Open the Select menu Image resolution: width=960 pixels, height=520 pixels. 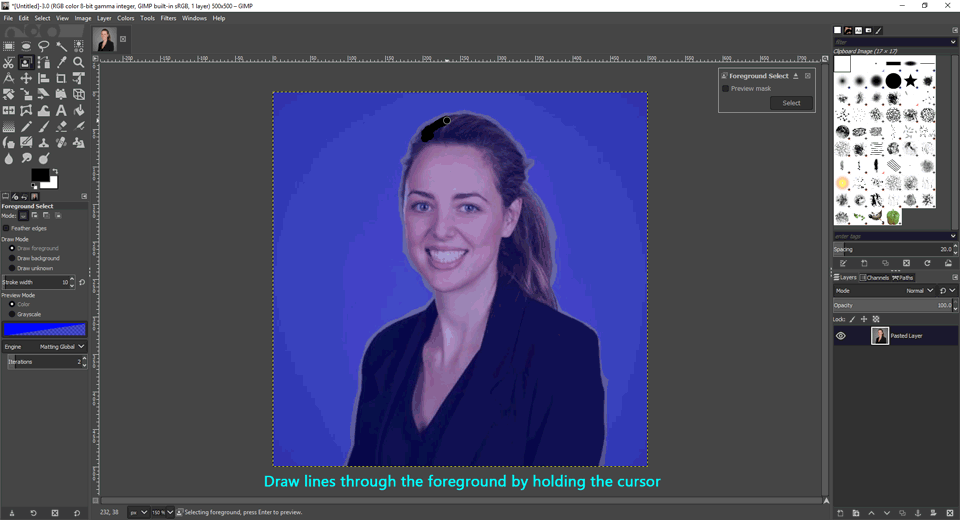pyautogui.click(x=42, y=18)
